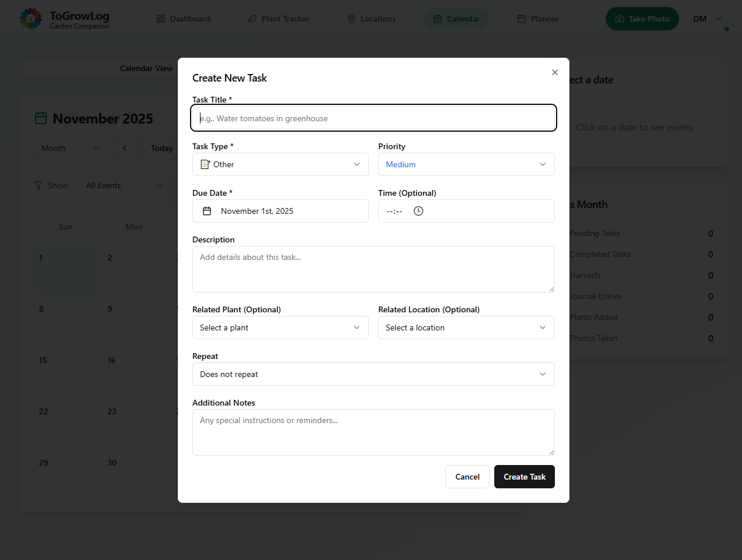This screenshot has width=742, height=560.
Task: Close the Create New Task dialog
Action: [x=554, y=72]
